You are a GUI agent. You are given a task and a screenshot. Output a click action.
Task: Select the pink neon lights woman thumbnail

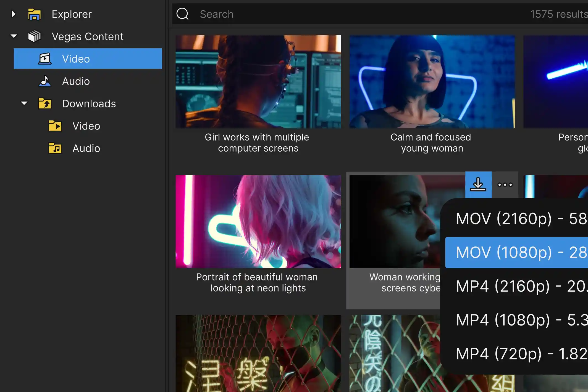[258, 221]
